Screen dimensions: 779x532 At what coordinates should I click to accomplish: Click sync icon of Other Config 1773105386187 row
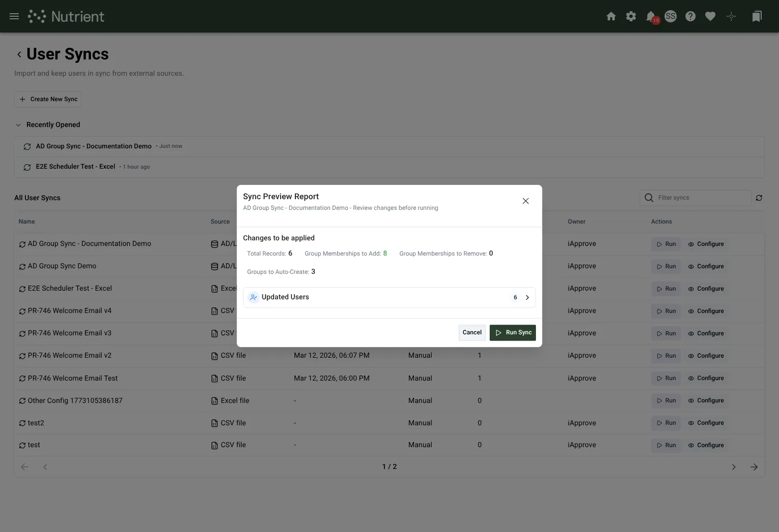tap(22, 400)
